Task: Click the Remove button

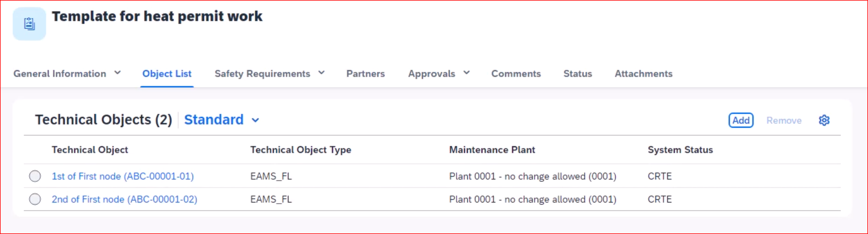Action: click(784, 121)
